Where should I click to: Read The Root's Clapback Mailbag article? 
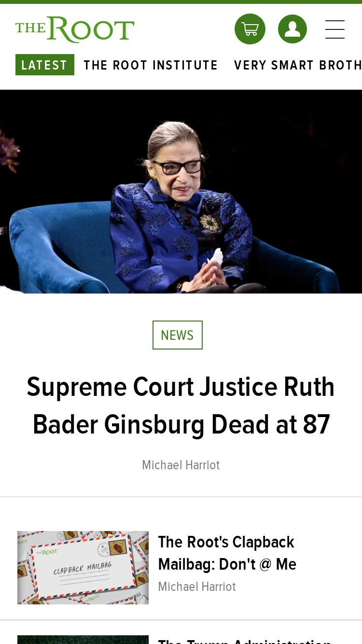[x=227, y=553]
